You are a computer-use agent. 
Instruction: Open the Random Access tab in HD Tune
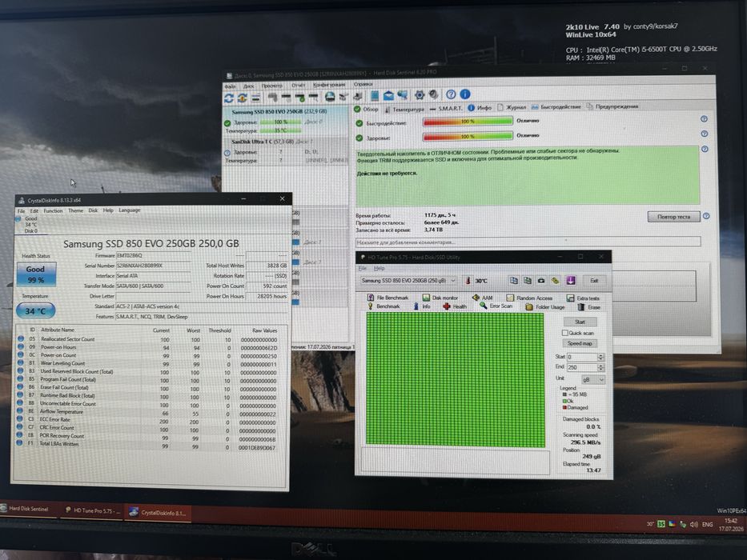[x=529, y=298]
